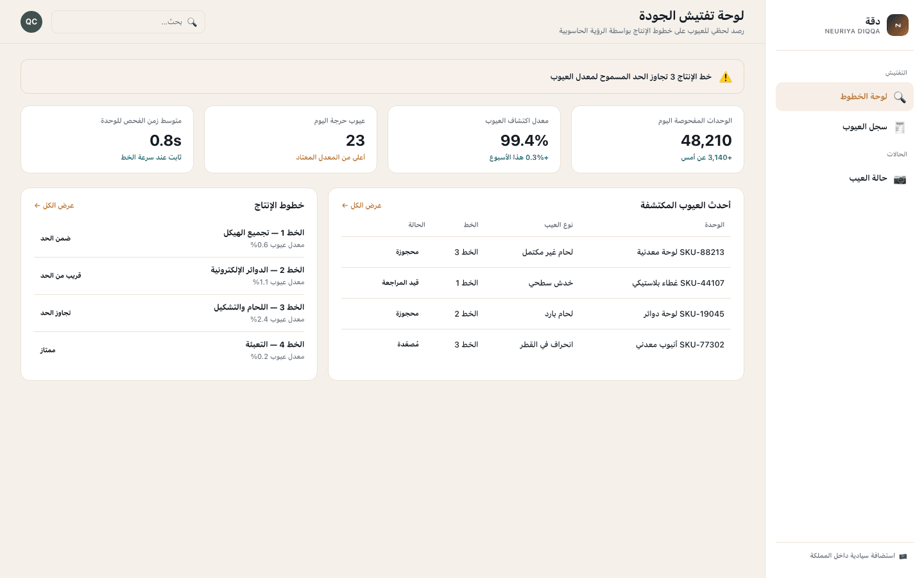
Task: Click the alert text about خط الإنتاج 3
Action: pos(631,77)
